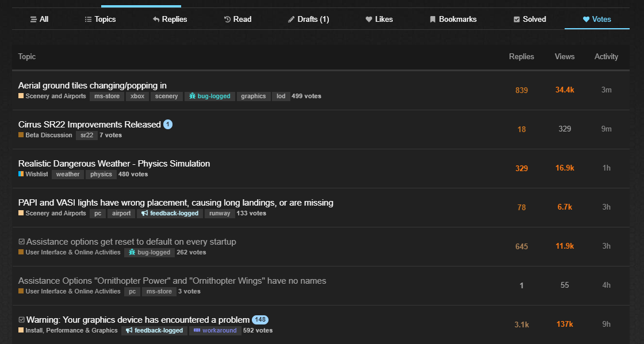This screenshot has height=344, width=644.
Task: Click the solved checkmark beside graphics device warning
Action: [22, 320]
